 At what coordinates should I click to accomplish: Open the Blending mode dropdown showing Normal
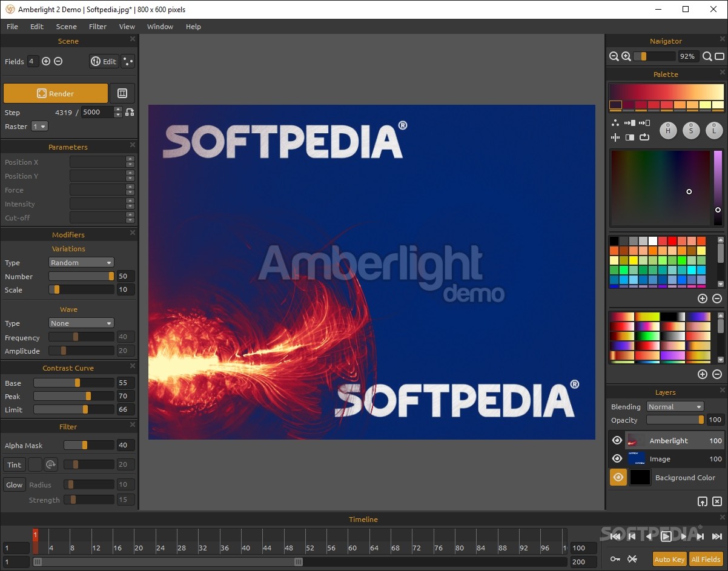click(675, 406)
